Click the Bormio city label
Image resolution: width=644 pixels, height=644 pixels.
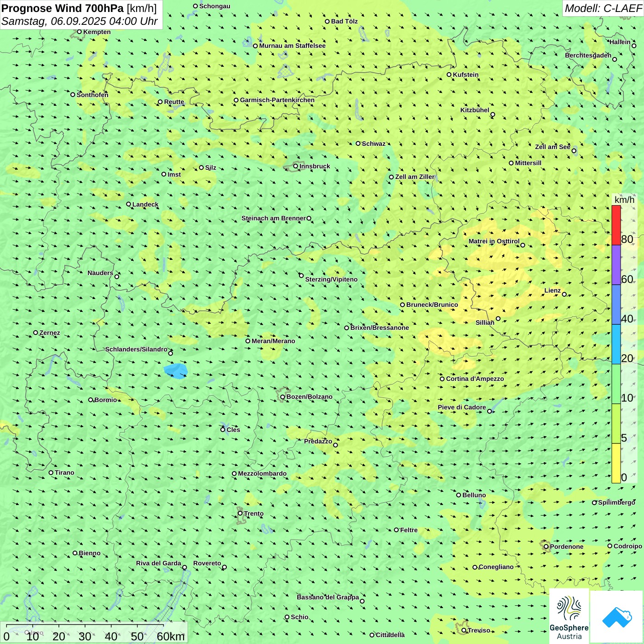point(105,400)
